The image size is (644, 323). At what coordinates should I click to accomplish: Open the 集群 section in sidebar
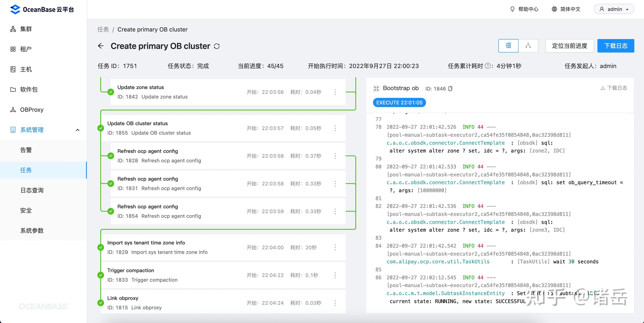[x=26, y=29]
